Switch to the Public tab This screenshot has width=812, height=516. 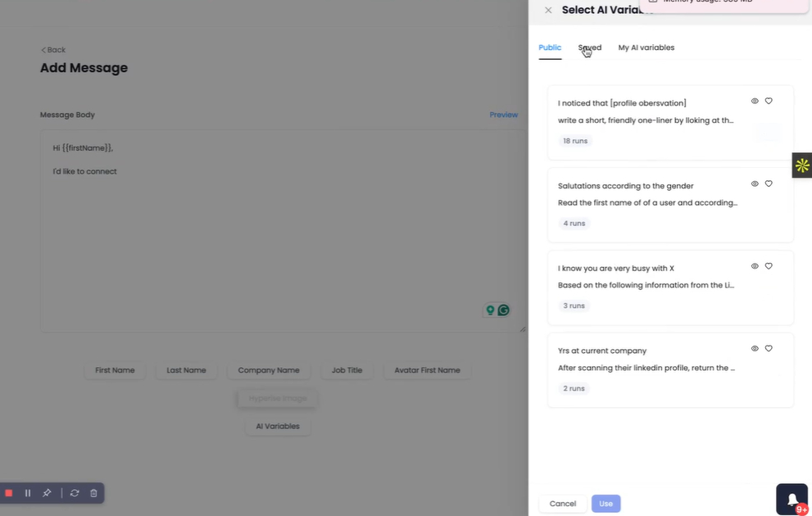[x=550, y=48]
